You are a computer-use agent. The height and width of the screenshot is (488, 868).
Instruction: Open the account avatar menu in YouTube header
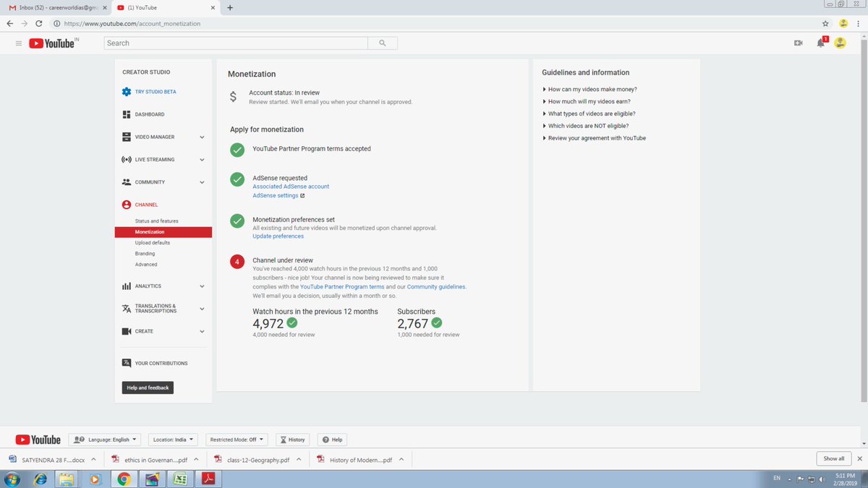(840, 43)
